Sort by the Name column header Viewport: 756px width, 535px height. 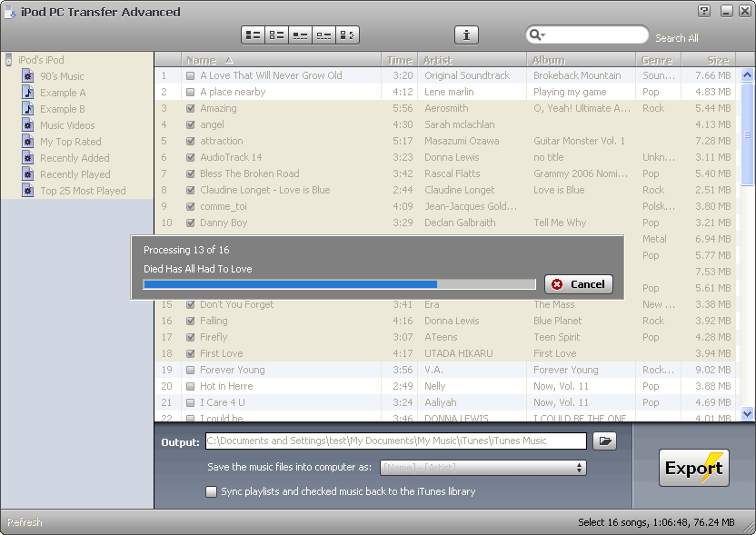281,60
